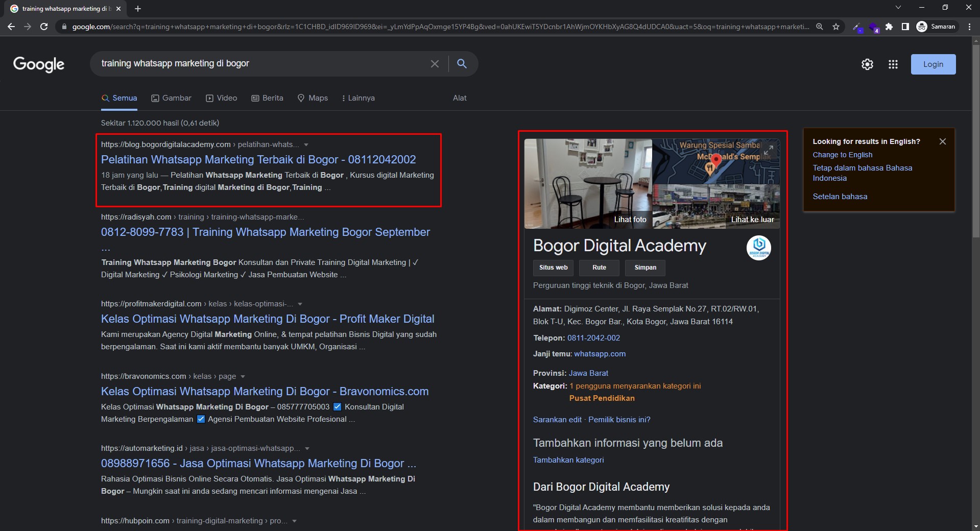Switch to the Maps tab
Screen dimensions: 980x531
(x=313, y=98)
